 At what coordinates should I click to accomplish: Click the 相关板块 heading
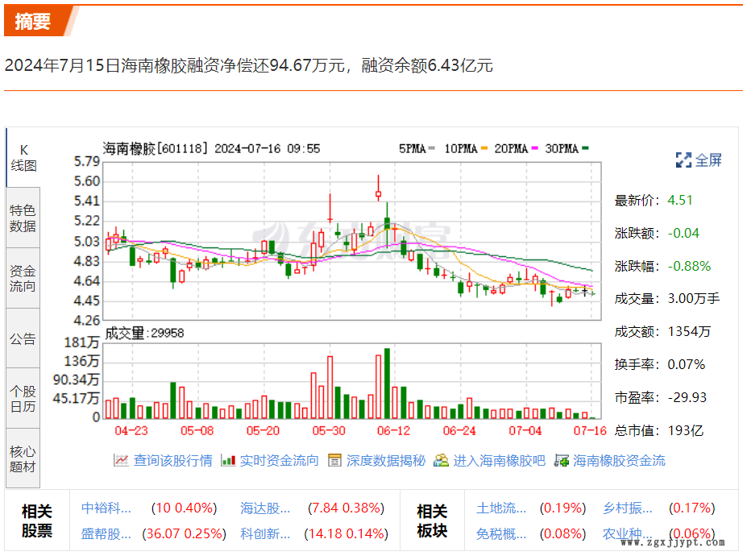(432, 521)
